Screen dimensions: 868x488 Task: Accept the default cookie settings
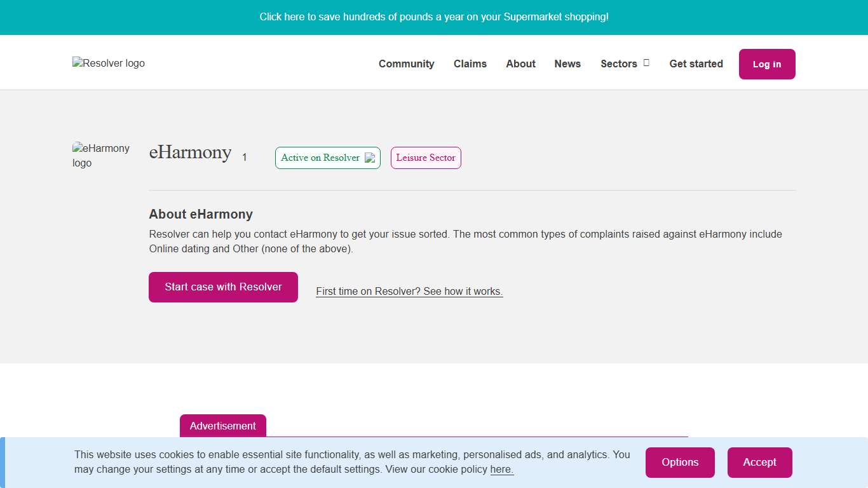coord(759,463)
